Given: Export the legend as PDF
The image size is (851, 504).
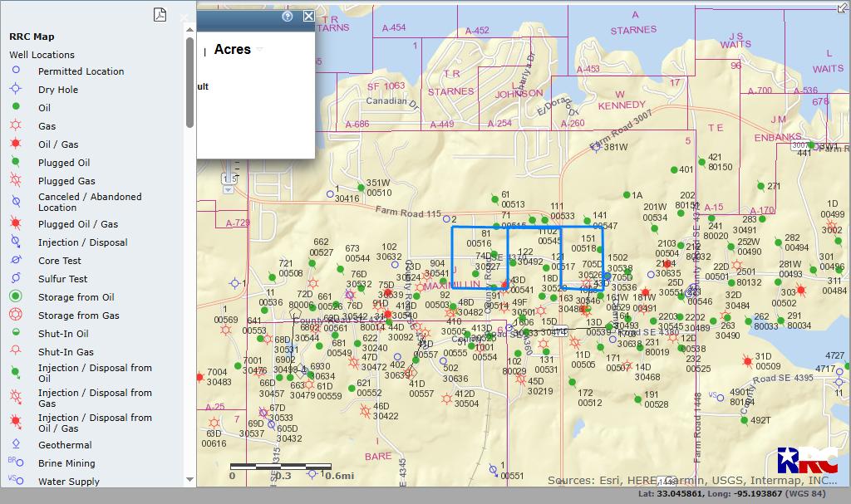Looking at the screenshot, I should (160, 15).
